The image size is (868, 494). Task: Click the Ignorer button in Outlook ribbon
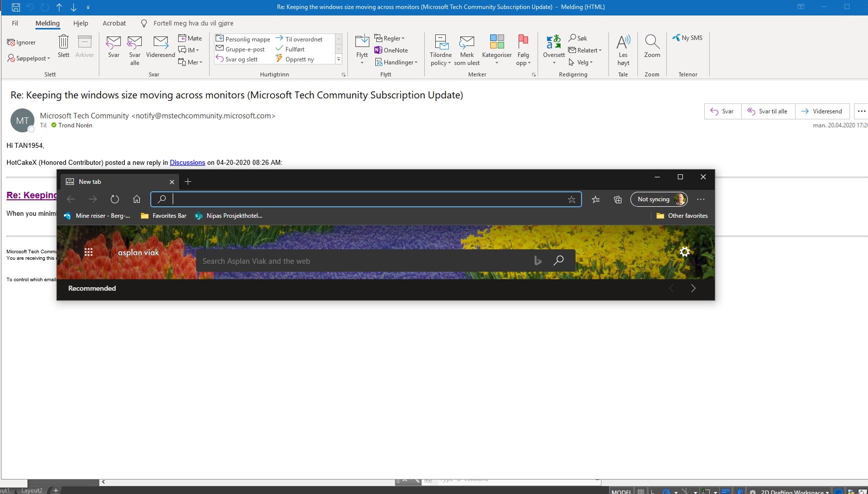click(x=21, y=42)
